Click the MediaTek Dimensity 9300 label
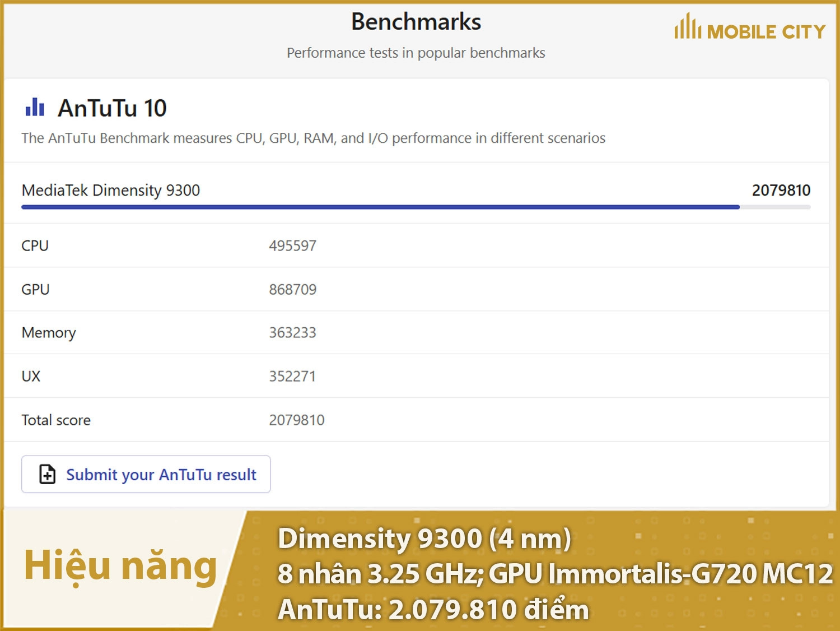Viewport: 840px width, 631px height. click(x=111, y=191)
